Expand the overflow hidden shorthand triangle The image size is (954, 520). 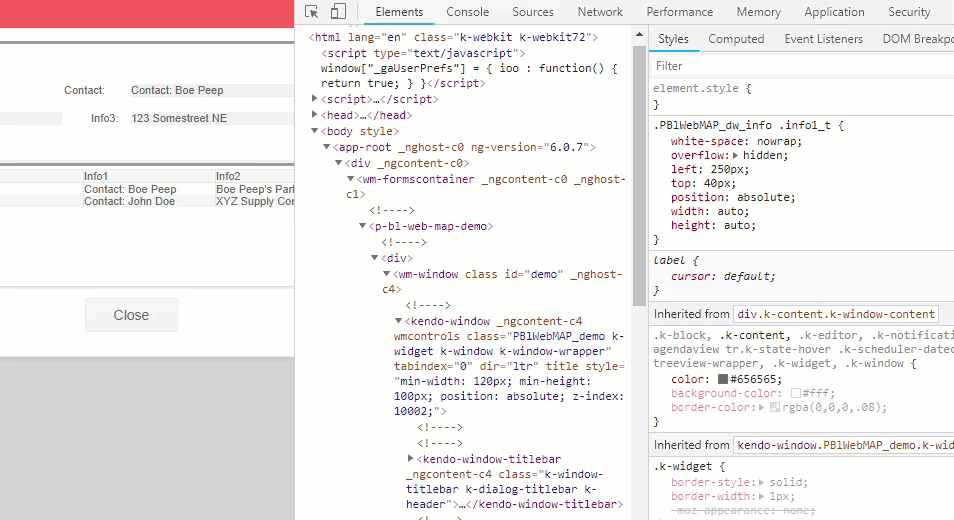(x=736, y=155)
